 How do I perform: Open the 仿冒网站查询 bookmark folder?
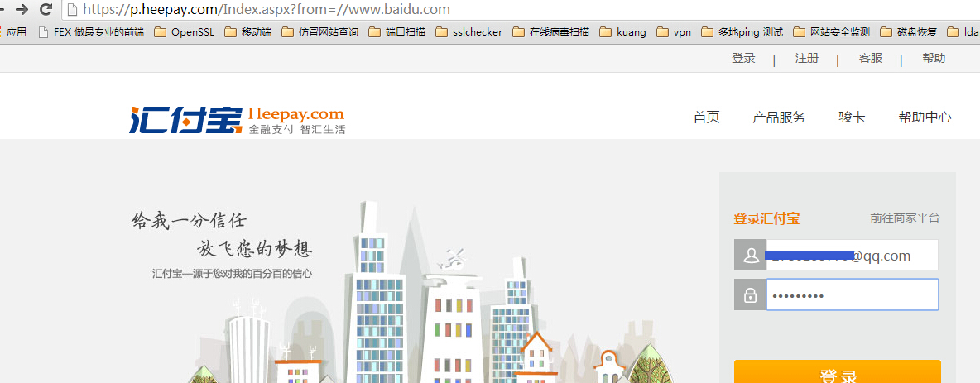point(319,32)
